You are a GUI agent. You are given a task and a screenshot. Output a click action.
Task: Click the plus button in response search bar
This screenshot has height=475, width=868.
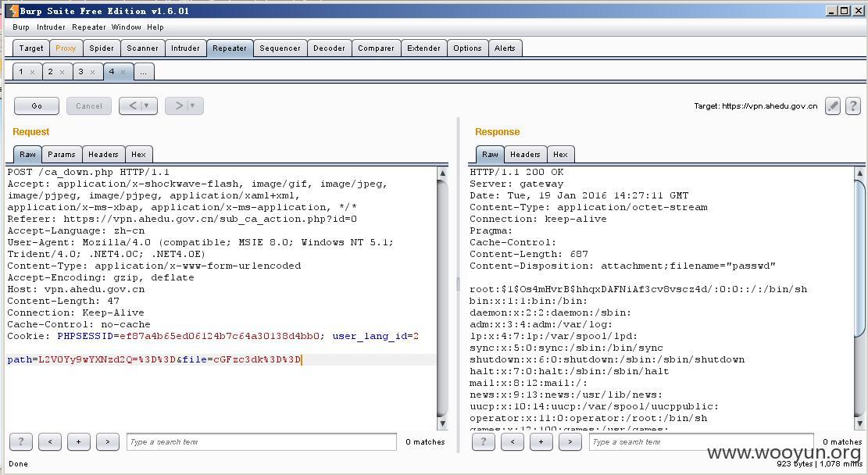(x=541, y=441)
